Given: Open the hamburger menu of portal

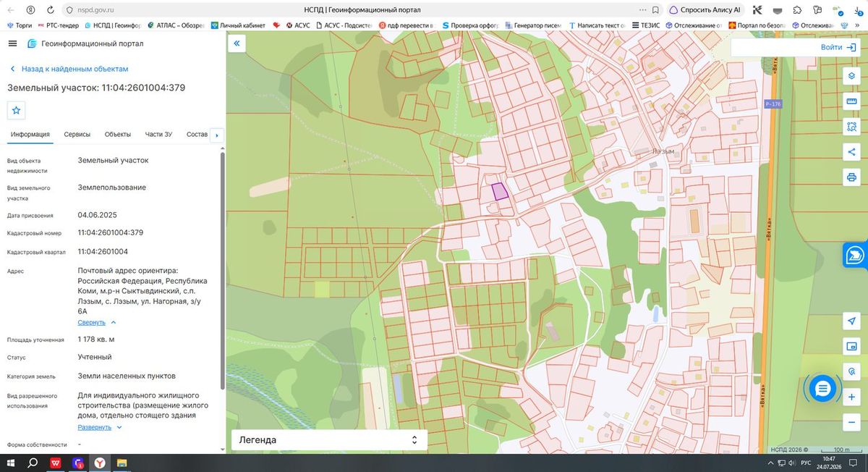Looking at the screenshot, I should coord(12,43).
